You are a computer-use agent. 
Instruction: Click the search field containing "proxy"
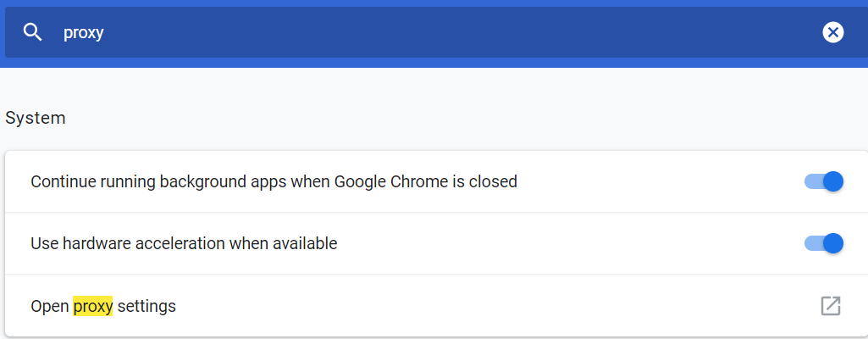(339, 33)
